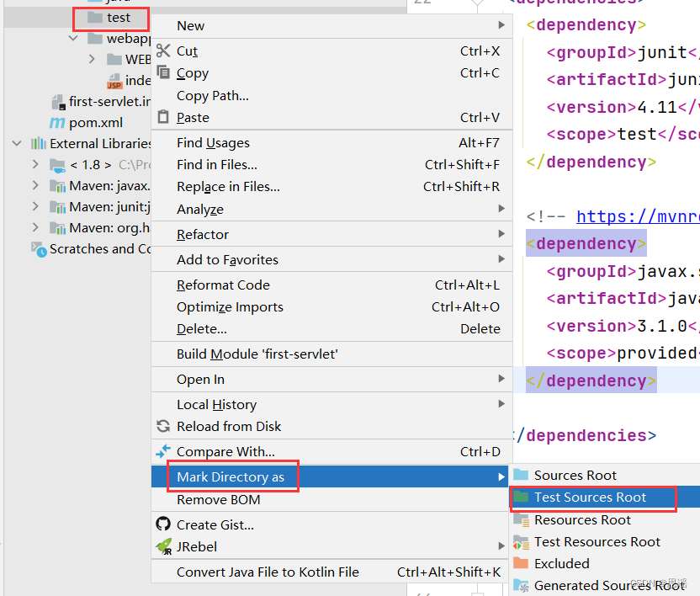Click the JRebel rocket icon

pyautogui.click(x=164, y=546)
